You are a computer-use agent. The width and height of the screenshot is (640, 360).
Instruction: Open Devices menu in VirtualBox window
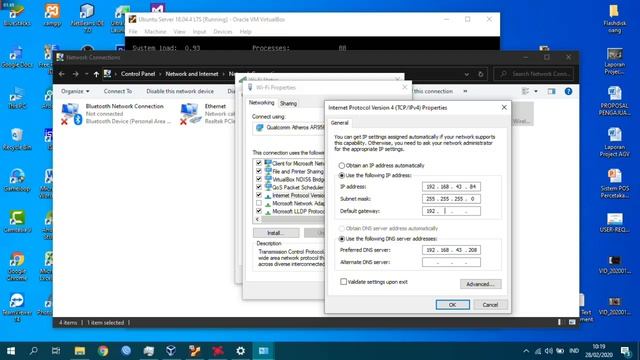pyautogui.click(x=222, y=31)
